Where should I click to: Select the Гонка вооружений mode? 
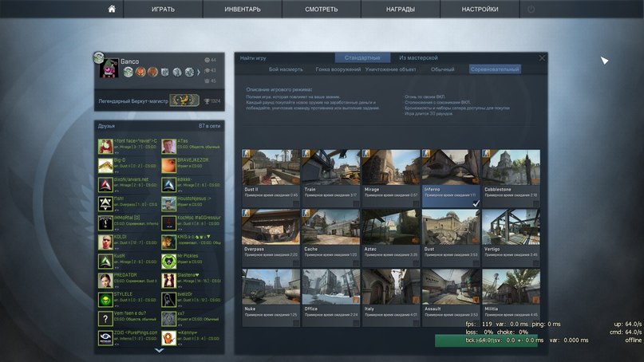pyautogui.click(x=338, y=69)
